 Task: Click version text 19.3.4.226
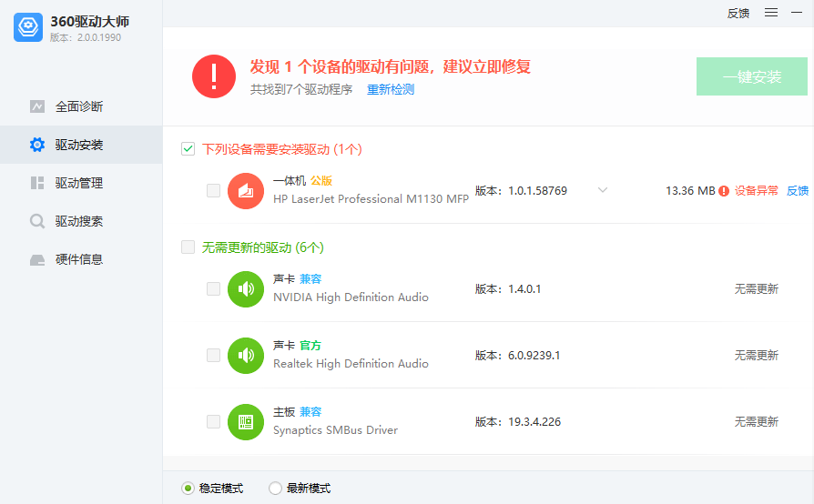tap(534, 421)
